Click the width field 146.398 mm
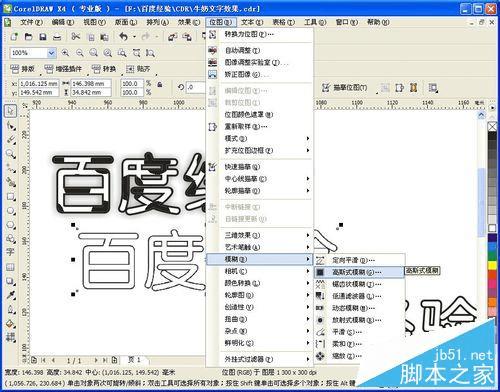This screenshot has height=392, width=500. tap(91, 83)
